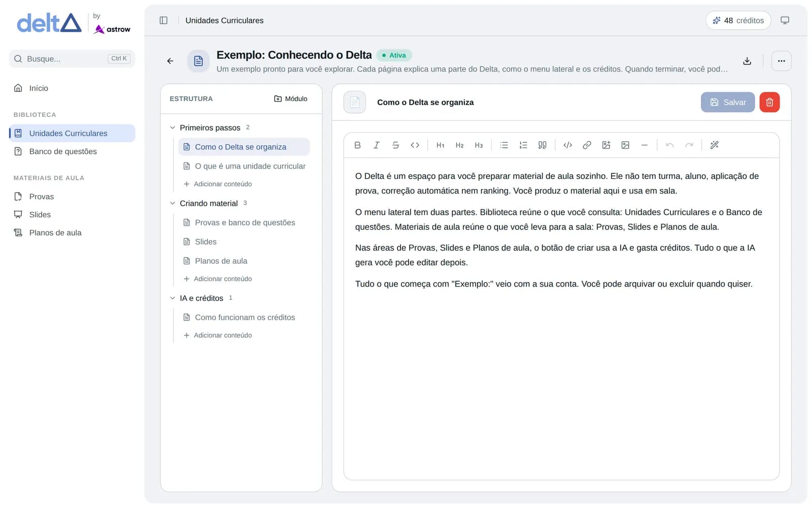This screenshot has height=508, width=812.
Task: Click the 48 créditos badge
Action: pyautogui.click(x=738, y=20)
